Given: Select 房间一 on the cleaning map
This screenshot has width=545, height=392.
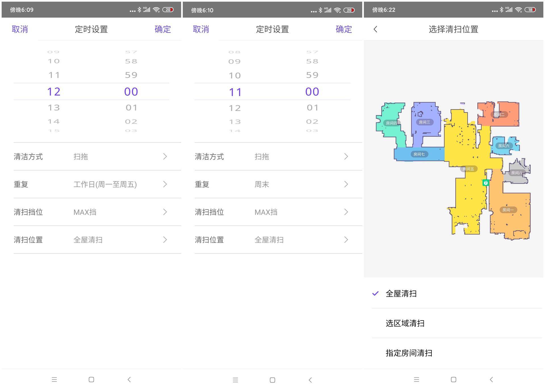Looking at the screenshot, I should click(x=508, y=210).
